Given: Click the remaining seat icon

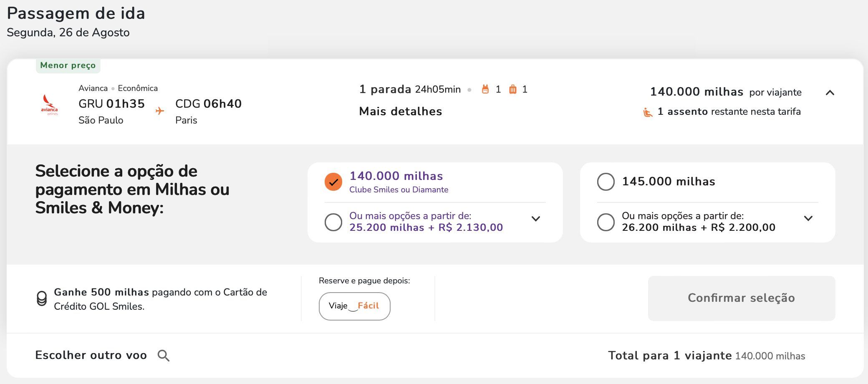Looking at the screenshot, I should [x=647, y=112].
